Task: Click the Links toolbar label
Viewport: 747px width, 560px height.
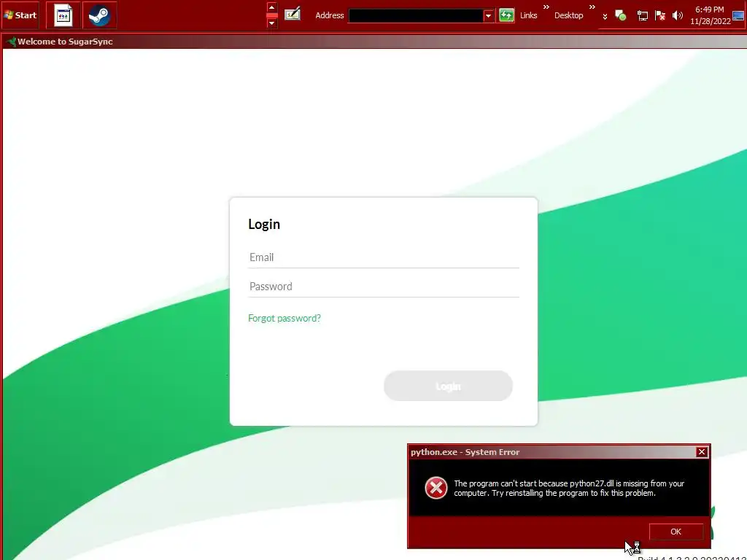Action: (528, 15)
